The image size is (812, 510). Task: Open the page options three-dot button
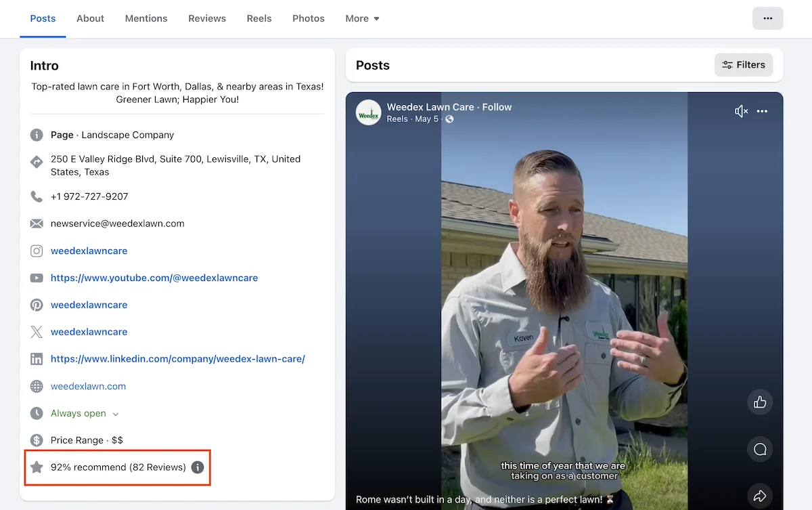[x=767, y=18]
